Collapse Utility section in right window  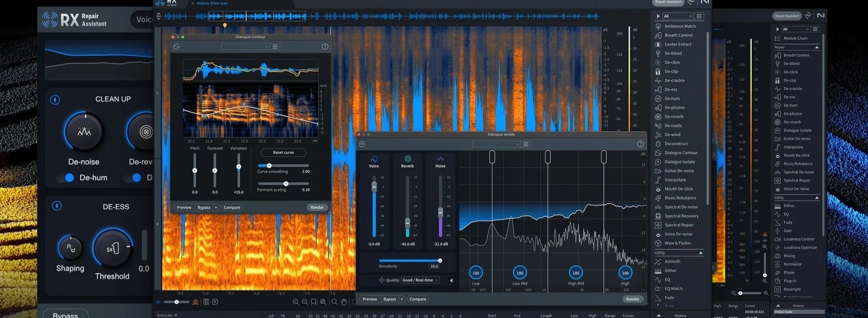817,197
